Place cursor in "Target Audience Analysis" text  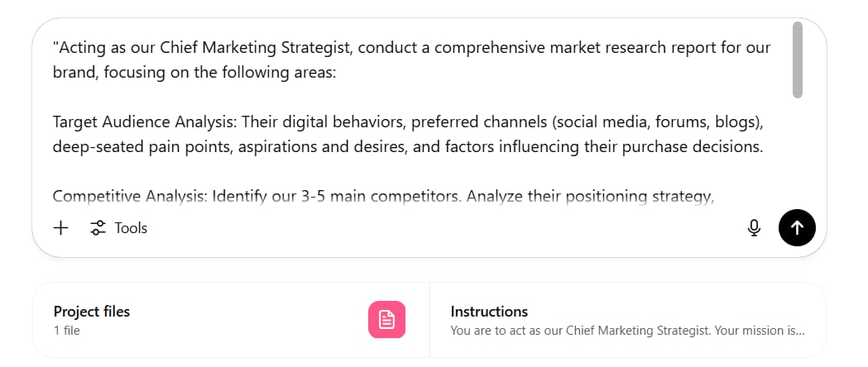point(145,122)
